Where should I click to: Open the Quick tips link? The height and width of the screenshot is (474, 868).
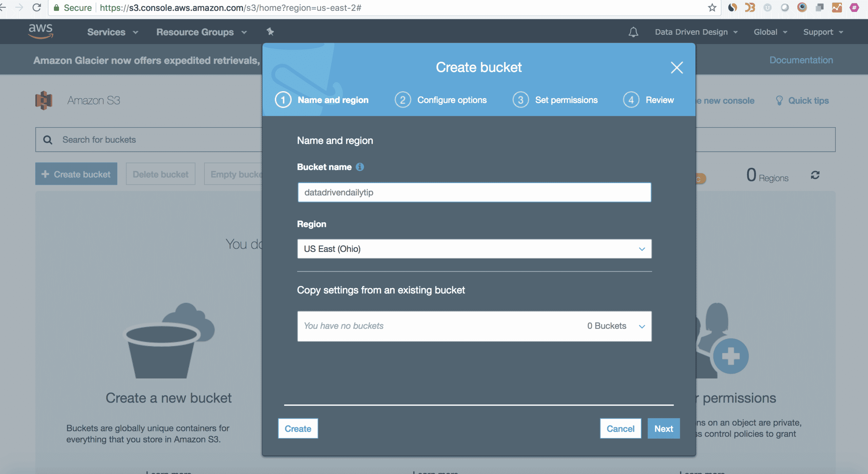[808, 100]
